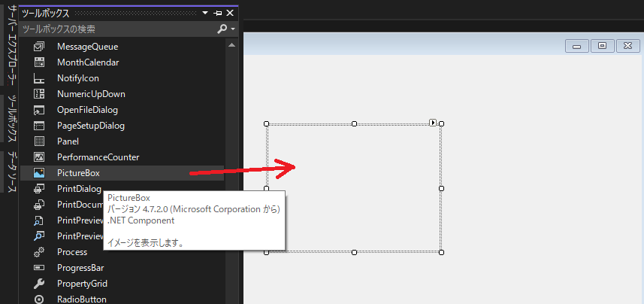Screen dimensions: 644x304
Task: Click the PictureBox right-middle resize handle
Action: (442, 188)
